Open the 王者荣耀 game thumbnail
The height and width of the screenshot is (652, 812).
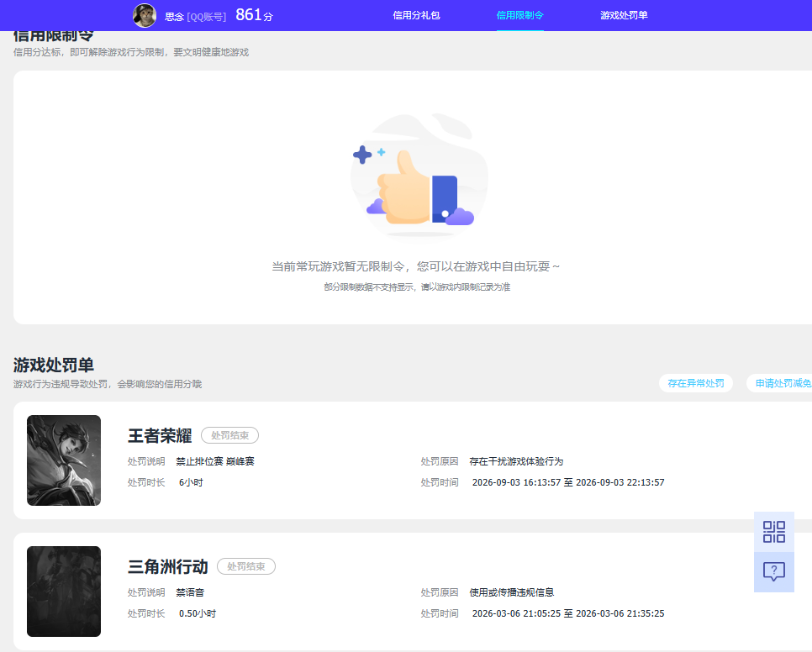tap(64, 460)
